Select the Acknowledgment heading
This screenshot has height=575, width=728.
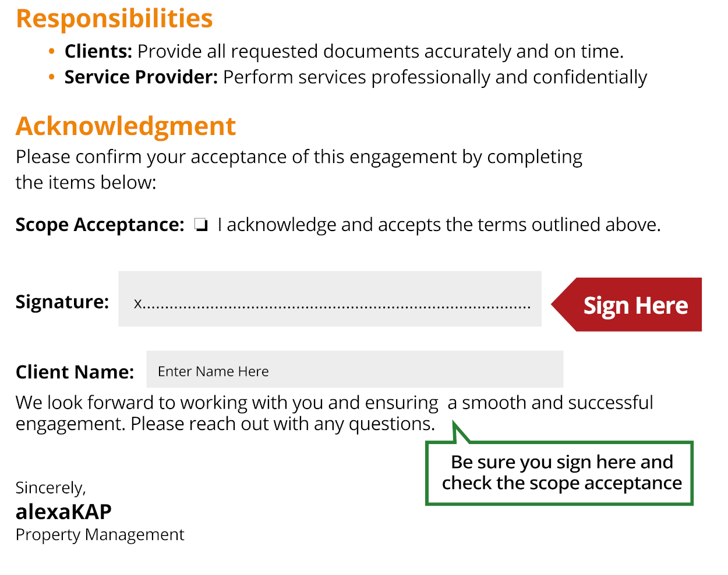click(x=126, y=126)
